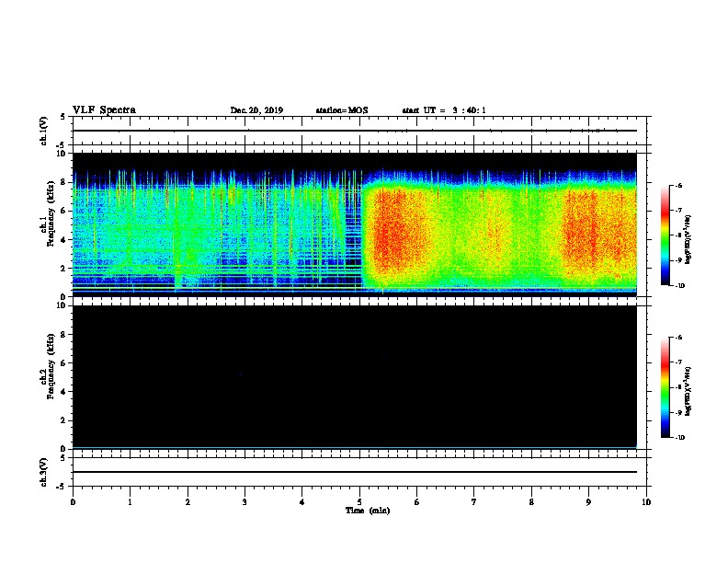Image resolution: width=728 pixels, height=563 pixels.
Task: Click the ch.1 frequency tick label "4"
Action: coord(64,240)
